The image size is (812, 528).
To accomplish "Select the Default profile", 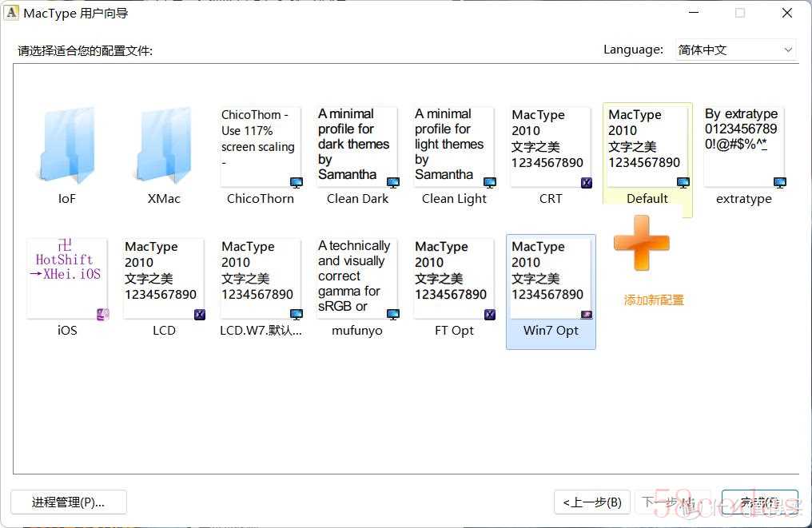I will [647, 148].
